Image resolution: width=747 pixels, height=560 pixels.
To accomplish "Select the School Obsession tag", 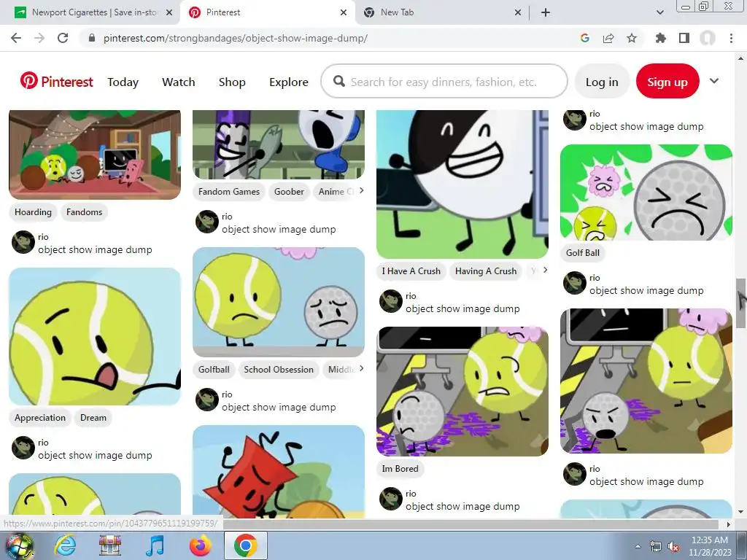I will 279,370.
